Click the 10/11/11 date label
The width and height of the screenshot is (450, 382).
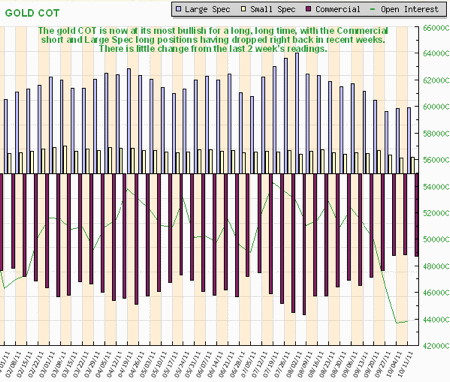(406, 364)
